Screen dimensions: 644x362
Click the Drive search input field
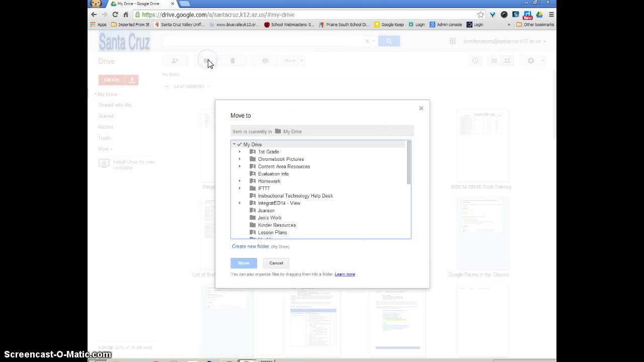[x=269, y=41]
